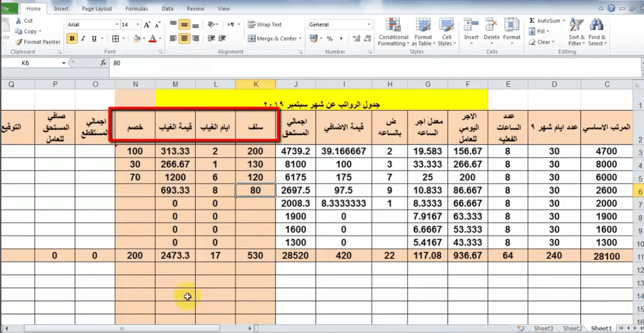Decrease font size with the small A
This screenshot has height=333, width=644.
158,25
